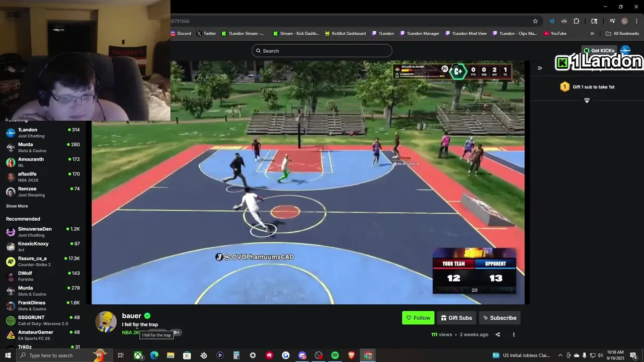The width and height of the screenshot is (644, 362).
Task: Open FrankDimes recommended channel
Action: point(43,306)
